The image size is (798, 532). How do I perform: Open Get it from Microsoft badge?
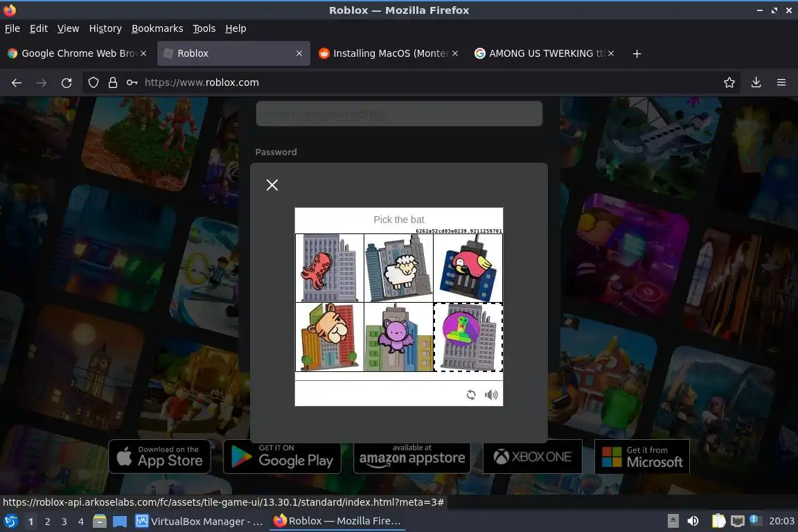pos(641,456)
